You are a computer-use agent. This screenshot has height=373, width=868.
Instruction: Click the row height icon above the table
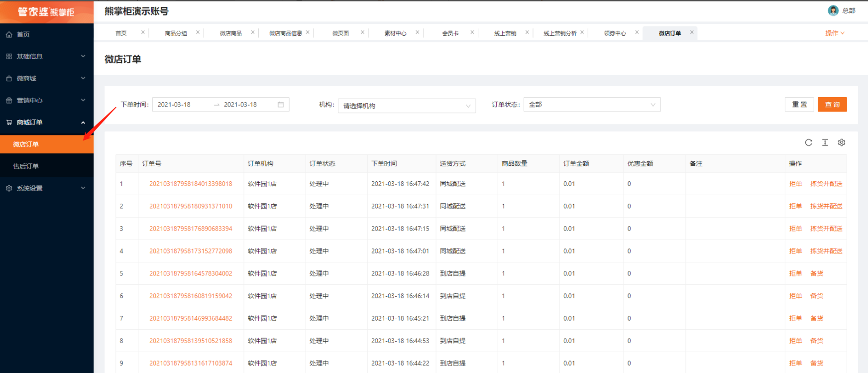825,142
